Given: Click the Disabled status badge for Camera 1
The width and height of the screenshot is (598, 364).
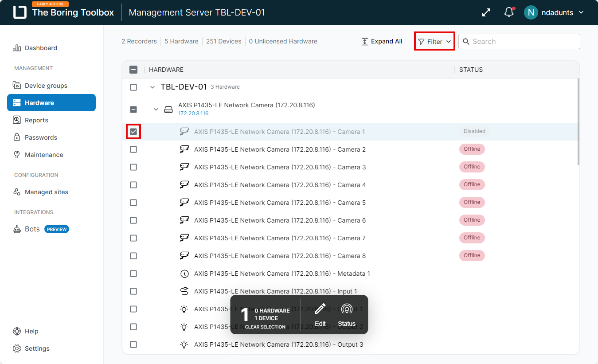Looking at the screenshot, I should pyautogui.click(x=474, y=131).
